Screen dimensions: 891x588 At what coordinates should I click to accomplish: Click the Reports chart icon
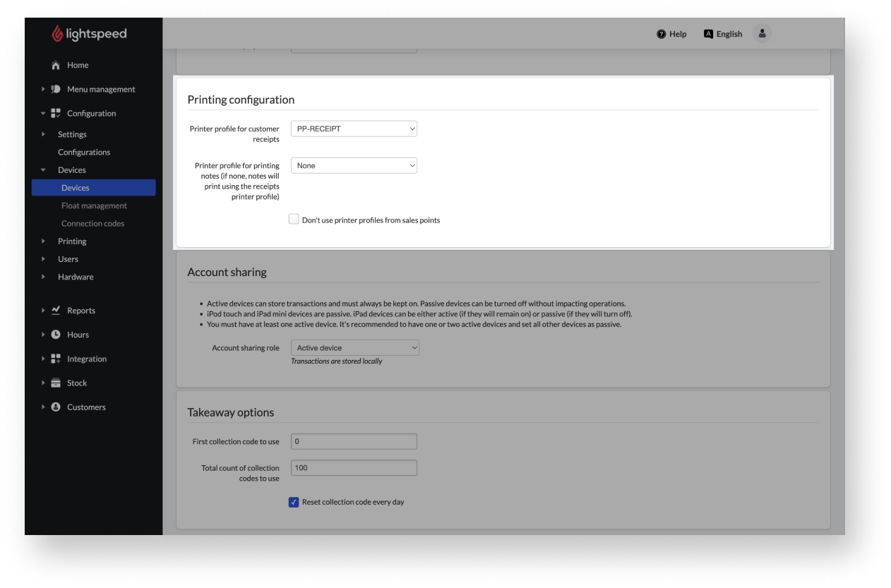56,311
